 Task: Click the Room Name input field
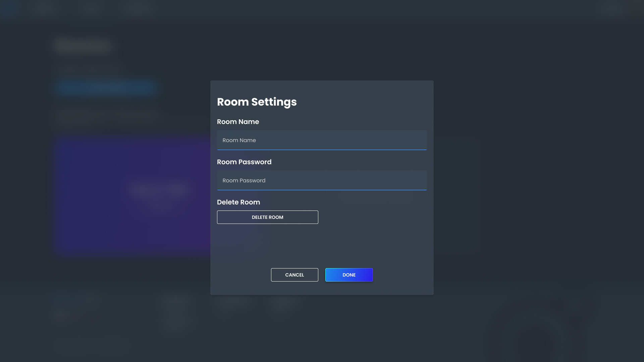[321, 140]
